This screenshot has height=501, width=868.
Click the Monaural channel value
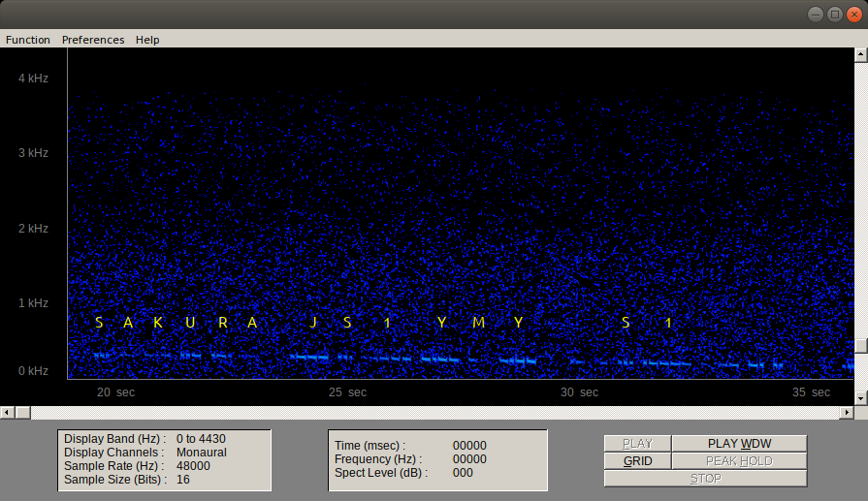tap(202, 453)
